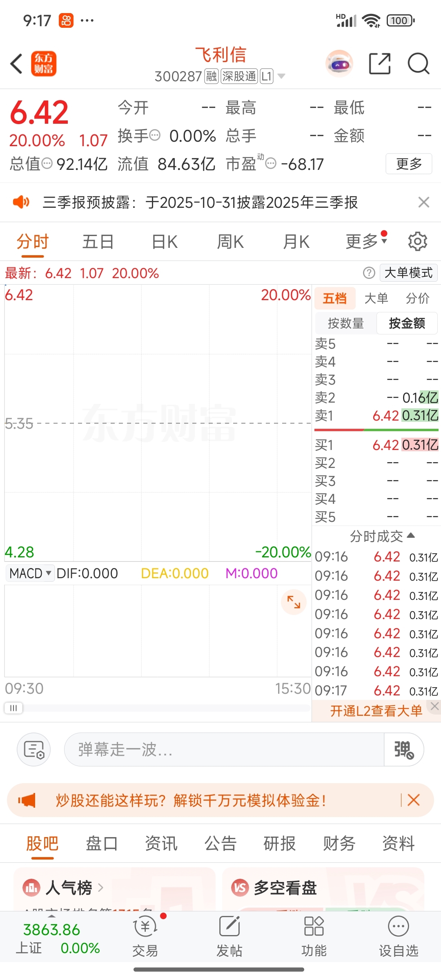Tap the share export icon
The width and height of the screenshot is (441, 980).
tap(380, 64)
